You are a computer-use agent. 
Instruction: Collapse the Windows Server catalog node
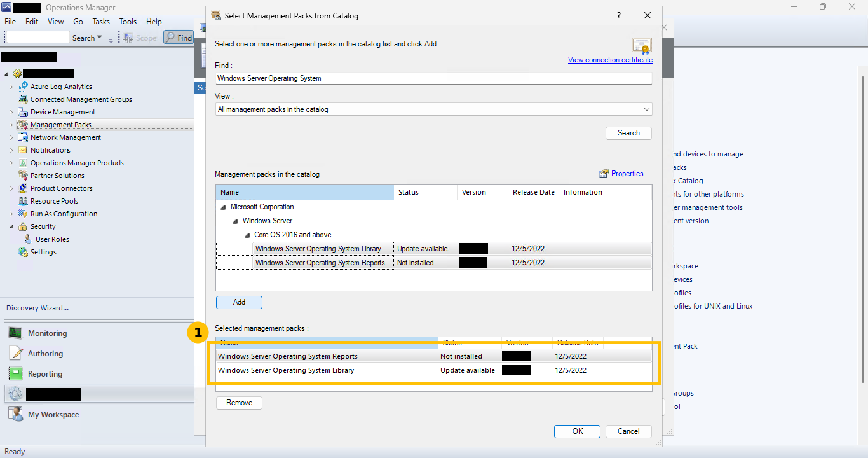235,221
